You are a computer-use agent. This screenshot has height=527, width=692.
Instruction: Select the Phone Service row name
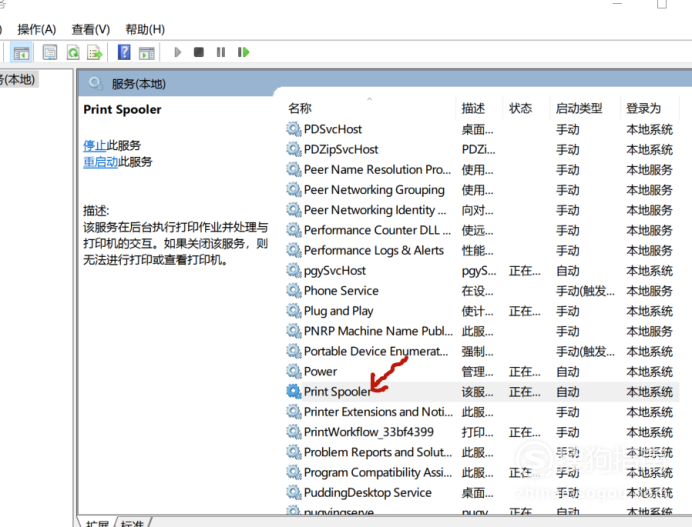[x=341, y=291]
